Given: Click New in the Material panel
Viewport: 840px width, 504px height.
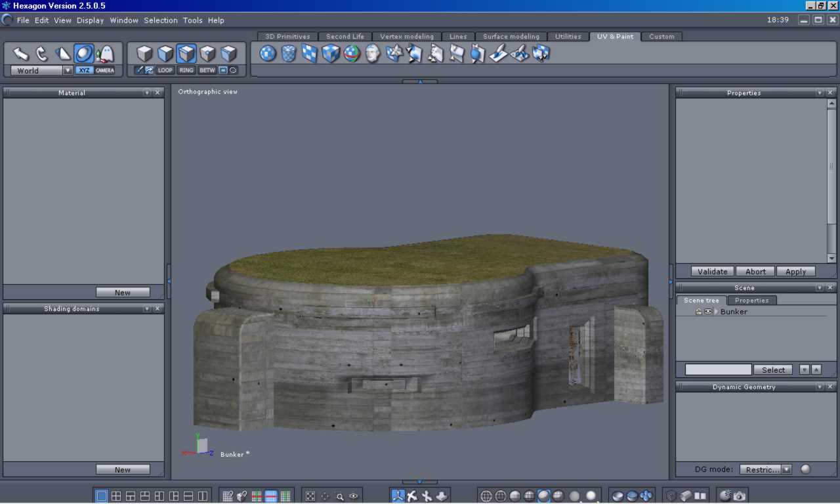Looking at the screenshot, I should [123, 293].
